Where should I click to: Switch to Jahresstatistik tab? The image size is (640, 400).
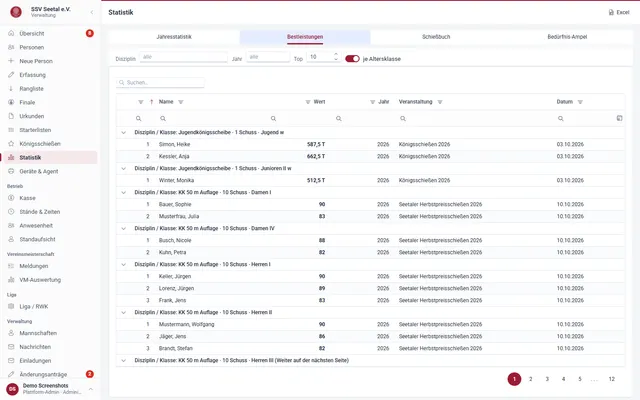pos(174,37)
